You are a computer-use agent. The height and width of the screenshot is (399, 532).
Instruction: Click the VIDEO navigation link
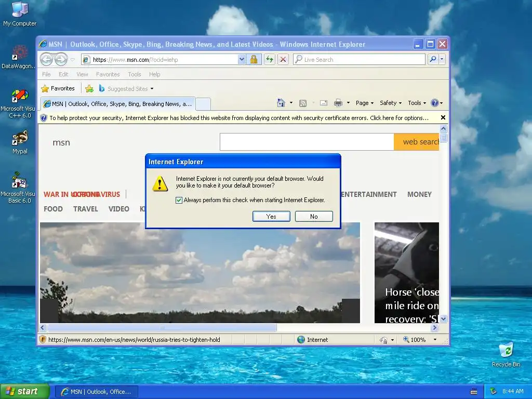(119, 209)
